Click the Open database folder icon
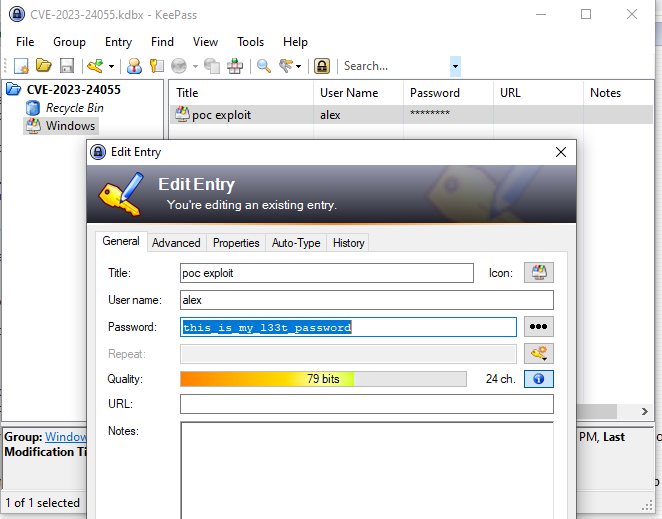Image resolution: width=662 pixels, height=519 pixels. [43, 66]
